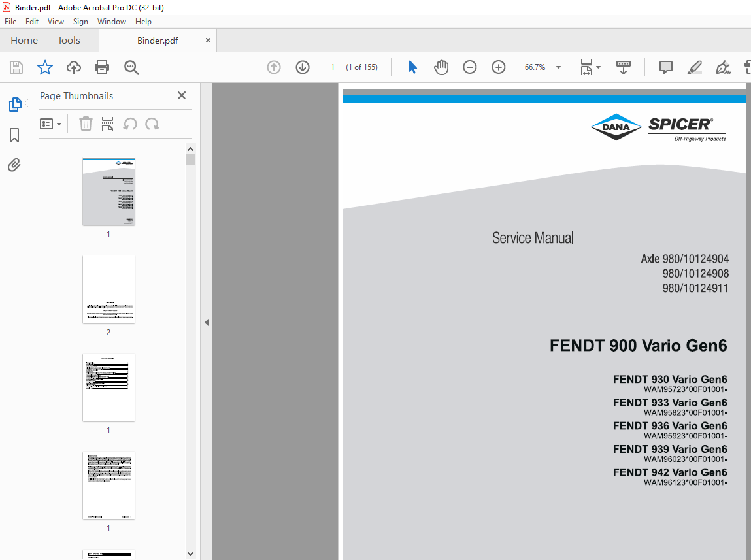The width and height of the screenshot is (751, 560).
Task: Click thumbnail panel scrollbar handle
Action: point(191,160)
